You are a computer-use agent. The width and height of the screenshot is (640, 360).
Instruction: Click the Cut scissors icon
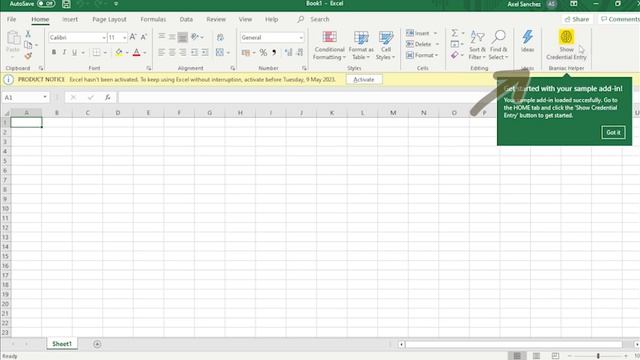[28, 34]
